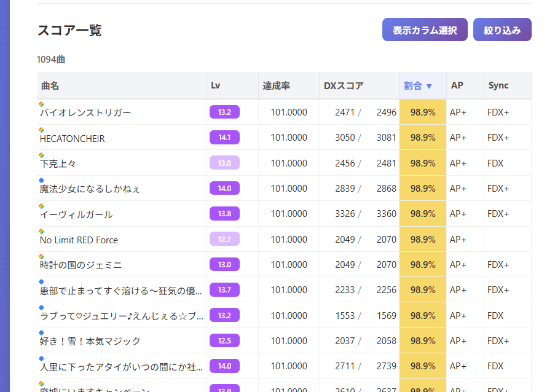Click the 13.2 badge for ラブって♡ジュエリー
Screen dimensions: 555x392
pos(224,315)
